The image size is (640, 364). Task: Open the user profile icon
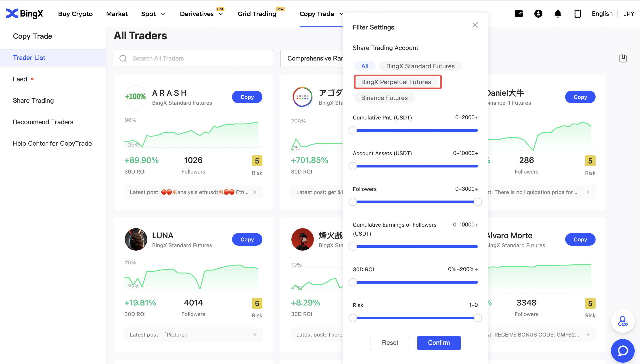point(538,14)
